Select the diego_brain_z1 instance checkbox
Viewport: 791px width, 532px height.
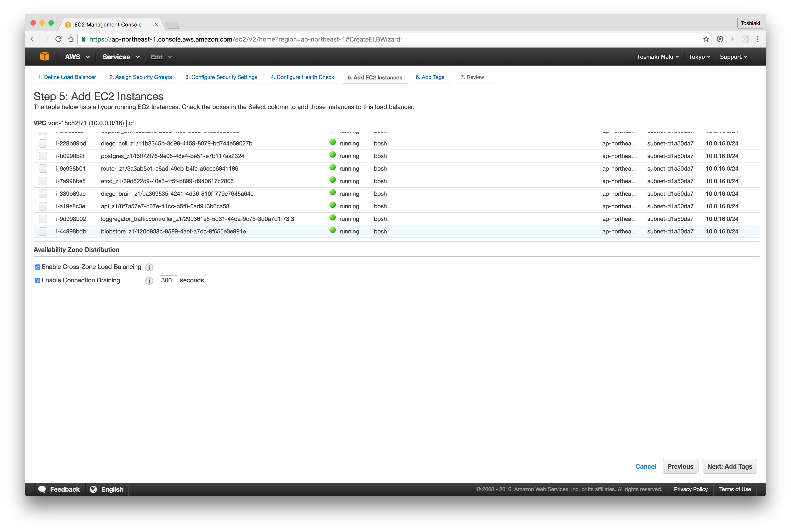tap(43, 193)
